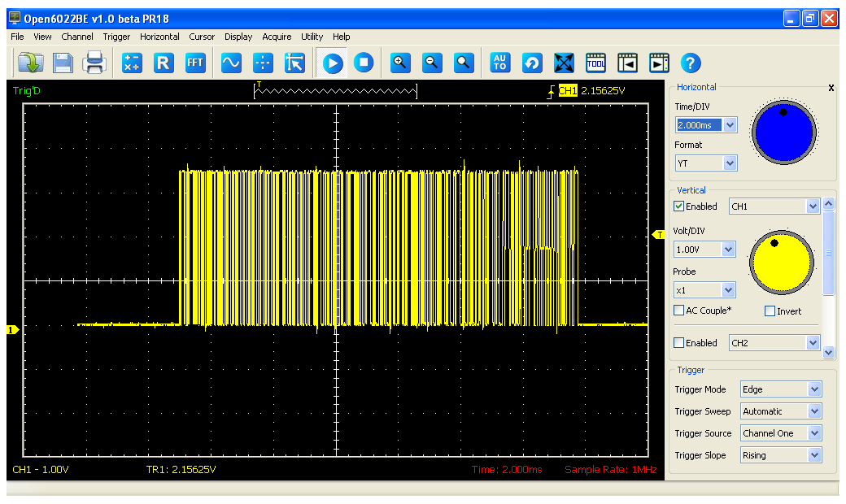Viewport: 846px width, 504px height.
Task: Open the Volt/DIV dropdown
Action: pyautogui.click(x=728, y=249)
